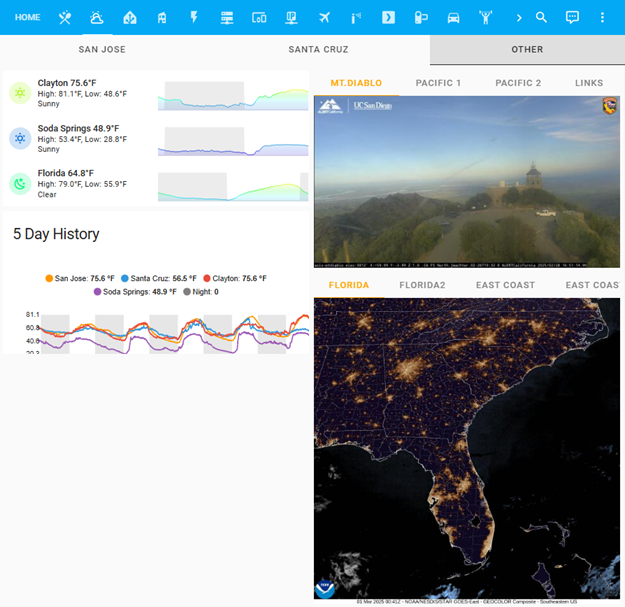Switch to the SAN JOSE tab
This screenshot has width=625, height=607.
[102, 49]
